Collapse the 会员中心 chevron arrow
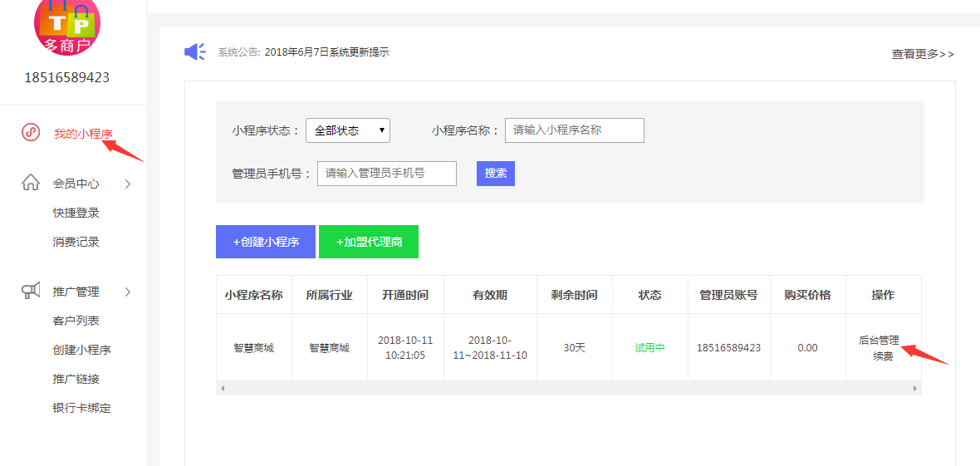Viewport: 980px width, 466px height. [128, 184]
